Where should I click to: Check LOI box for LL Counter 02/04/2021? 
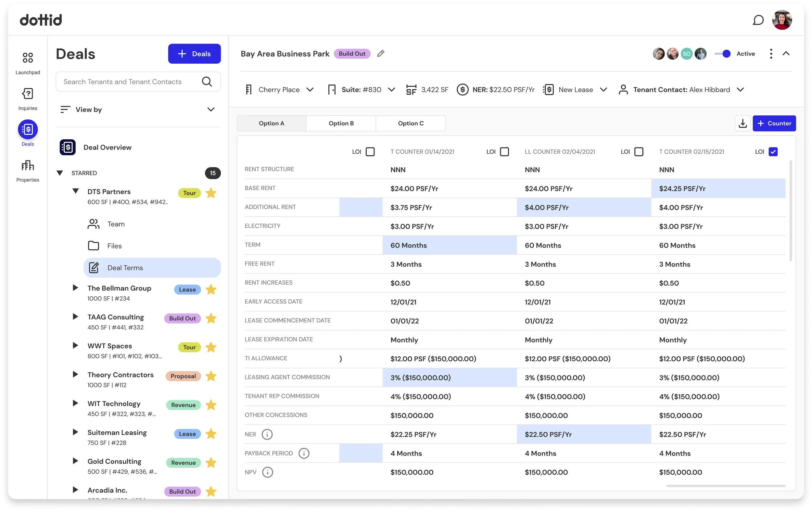point(638,152)
